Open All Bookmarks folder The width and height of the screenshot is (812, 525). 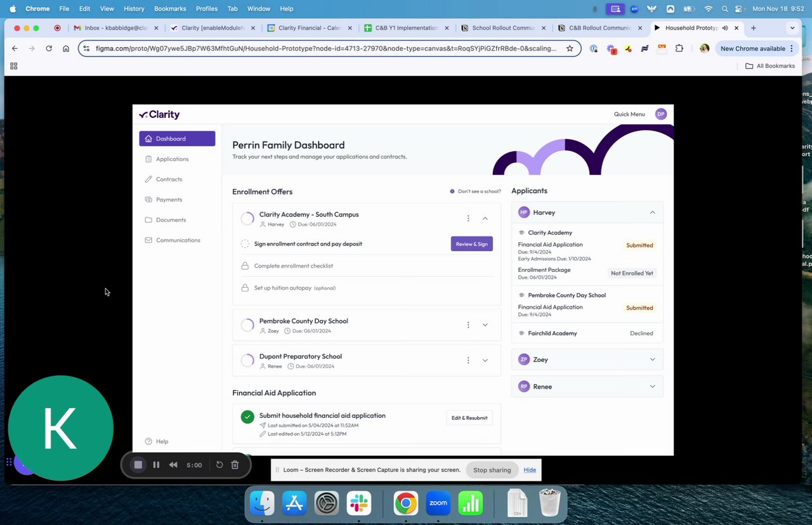click(769, 66)
